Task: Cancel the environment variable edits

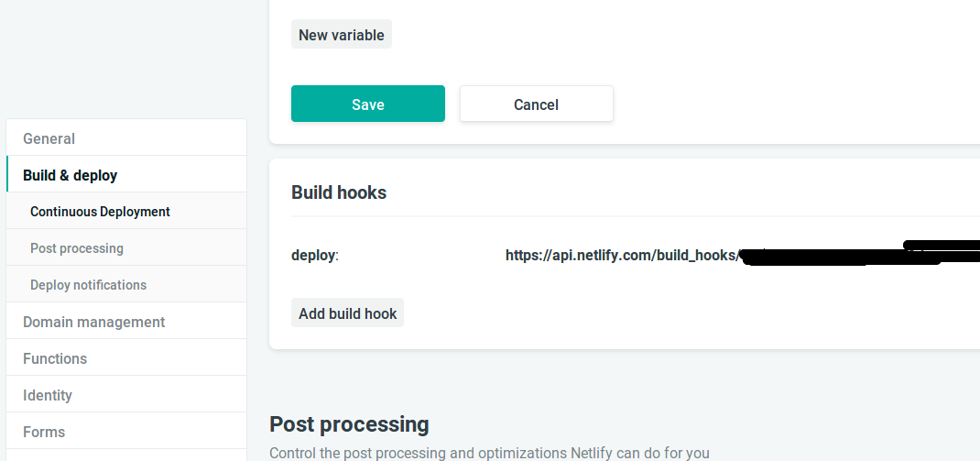Action: (536, 104)
